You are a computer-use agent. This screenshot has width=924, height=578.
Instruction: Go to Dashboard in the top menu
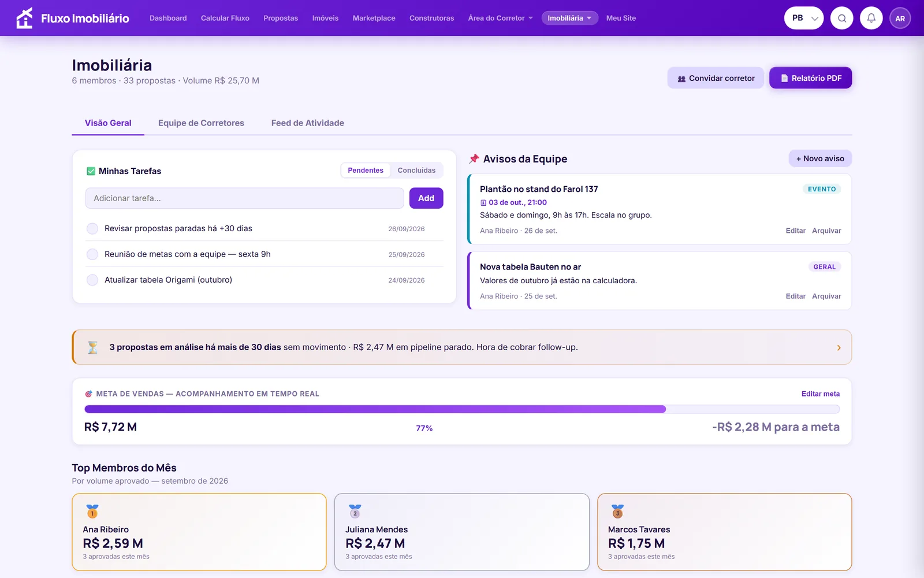(168, 18)
